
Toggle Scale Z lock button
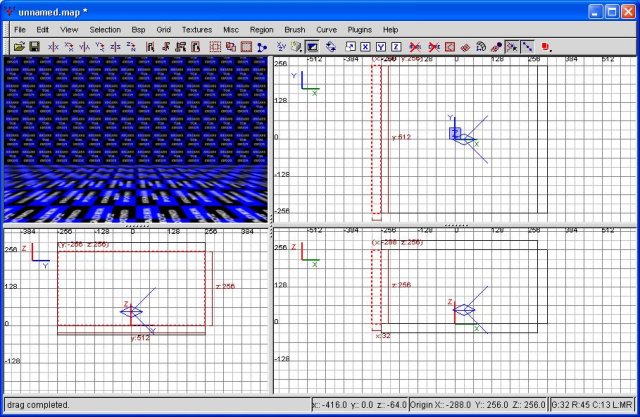click(x=396, y=47)
